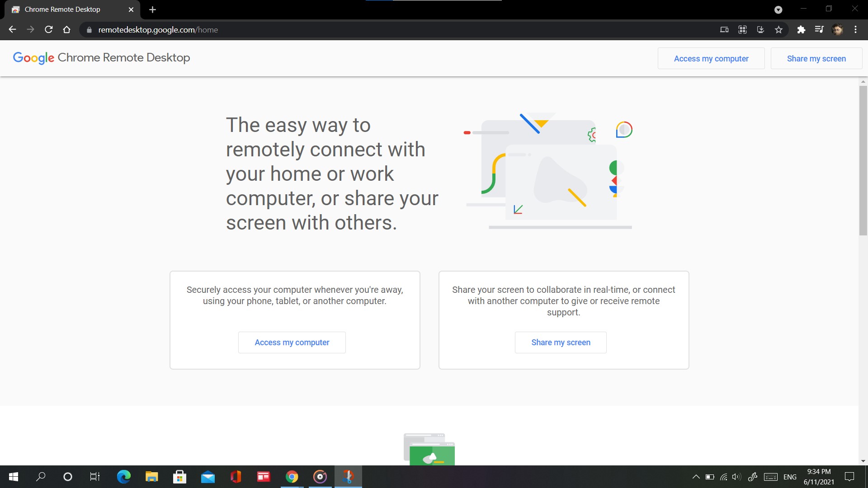868x488 pixels.
Task: Reload the page with the refresh icon
Action: [49, 30]
